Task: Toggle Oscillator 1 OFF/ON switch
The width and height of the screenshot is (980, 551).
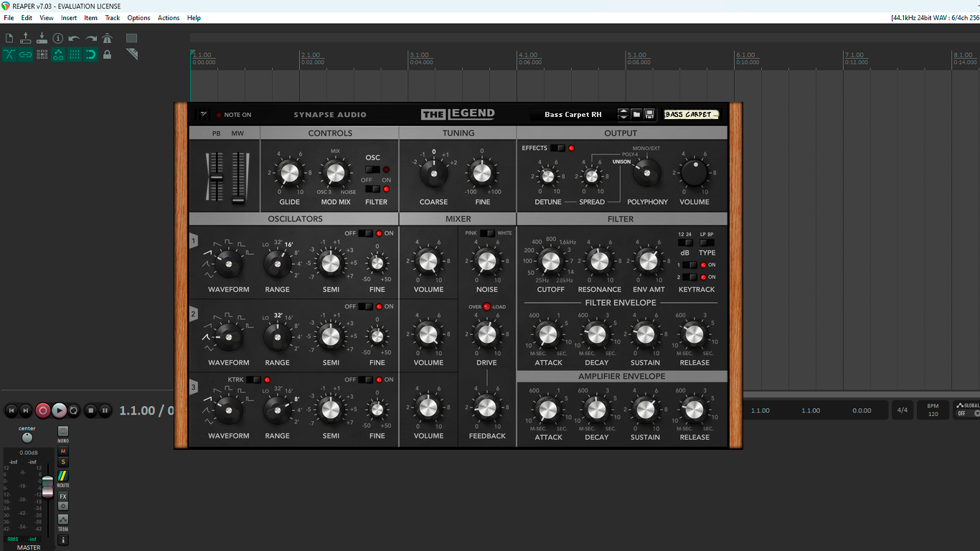Action: (366, 233)
